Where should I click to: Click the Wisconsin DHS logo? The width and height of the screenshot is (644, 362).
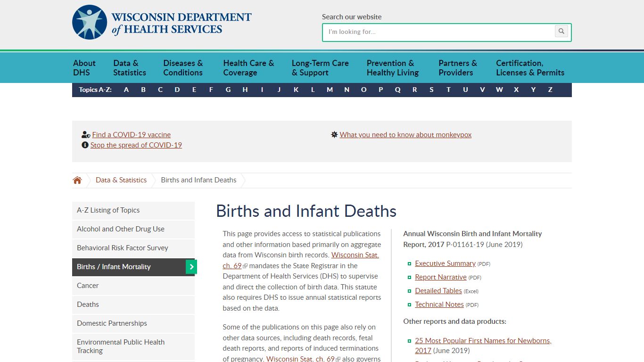(162, 22)
